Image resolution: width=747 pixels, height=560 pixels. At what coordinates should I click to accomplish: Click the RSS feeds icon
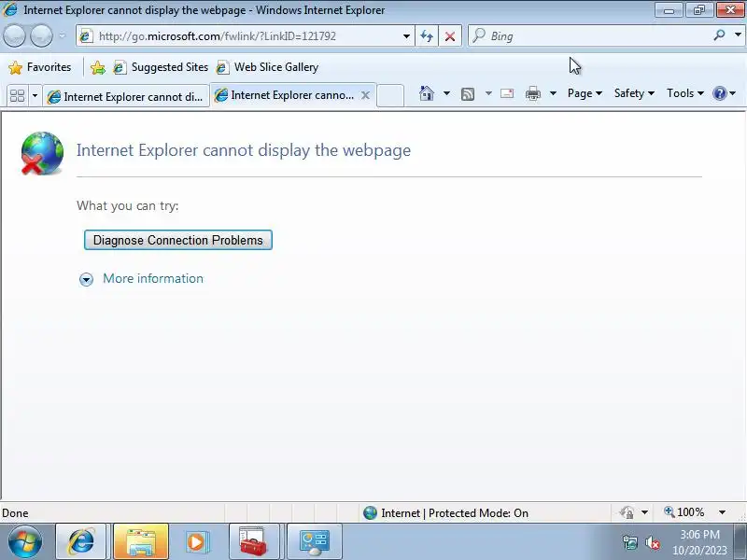pyautogui.click(x=468, y=94)
